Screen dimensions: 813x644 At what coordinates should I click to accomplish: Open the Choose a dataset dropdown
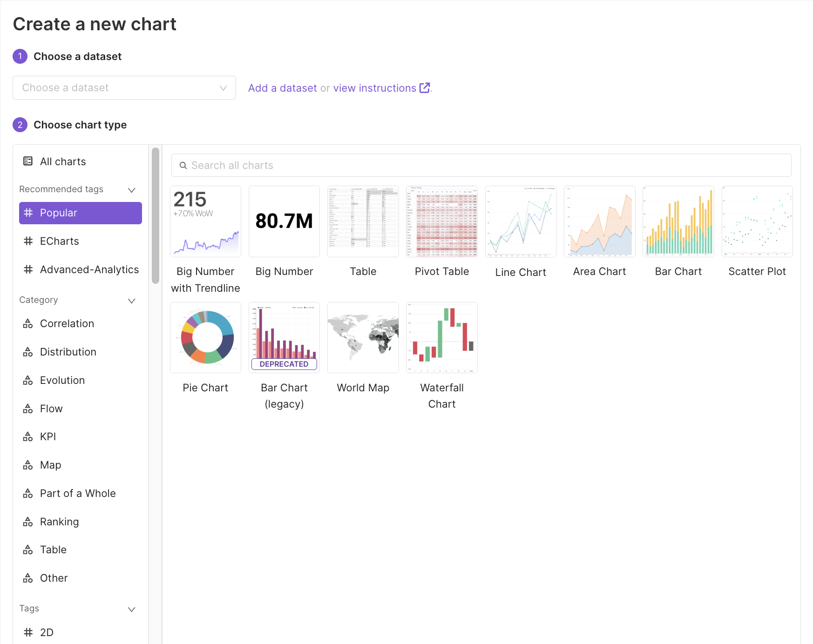124,87
